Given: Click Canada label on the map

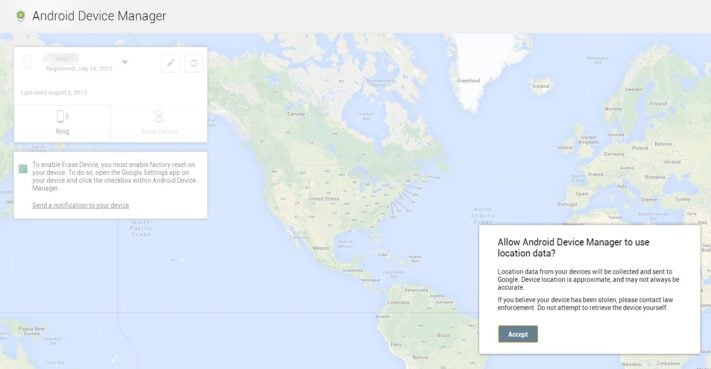Looking at the screenshot, I should (296, 114).
